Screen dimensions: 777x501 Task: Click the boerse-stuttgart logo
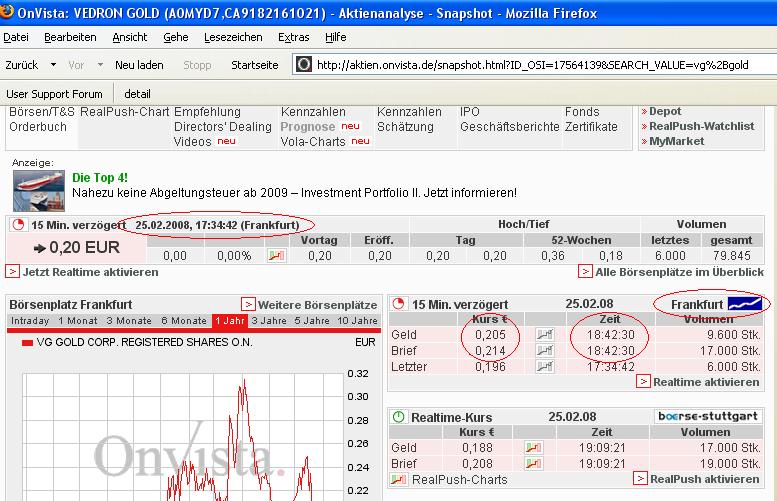pyautogui.click(x=708, y=416)
